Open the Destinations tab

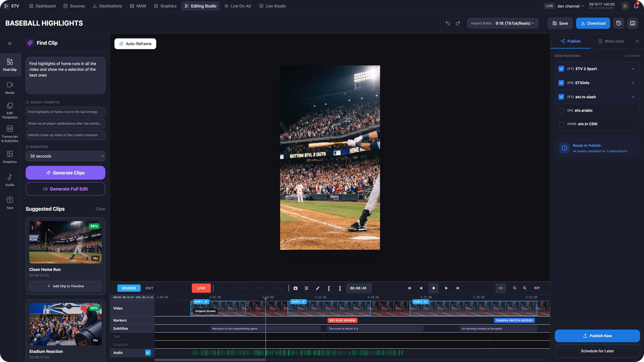[x=107, y=6]
